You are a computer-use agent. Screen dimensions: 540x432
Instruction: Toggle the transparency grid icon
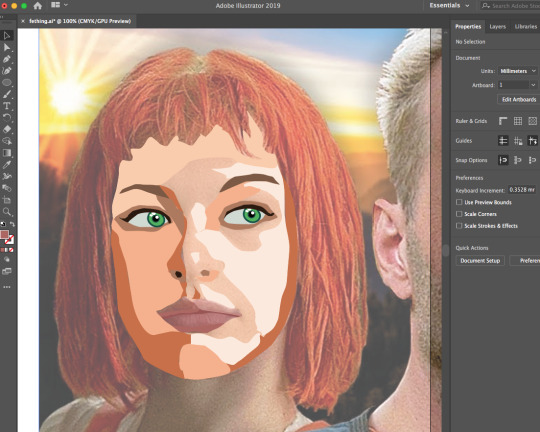tap(532, 121)
